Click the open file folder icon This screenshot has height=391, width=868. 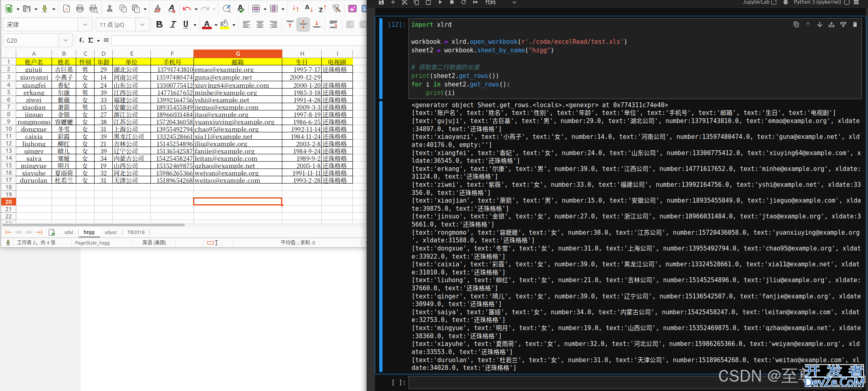tap(27, 9)
